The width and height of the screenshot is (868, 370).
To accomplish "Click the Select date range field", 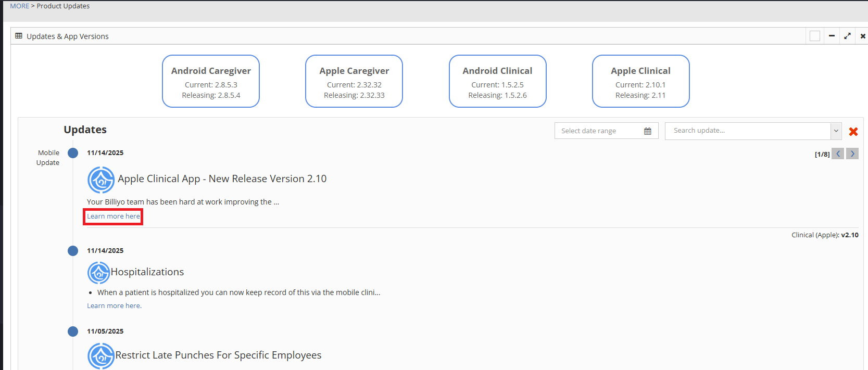I will [599, 131].
